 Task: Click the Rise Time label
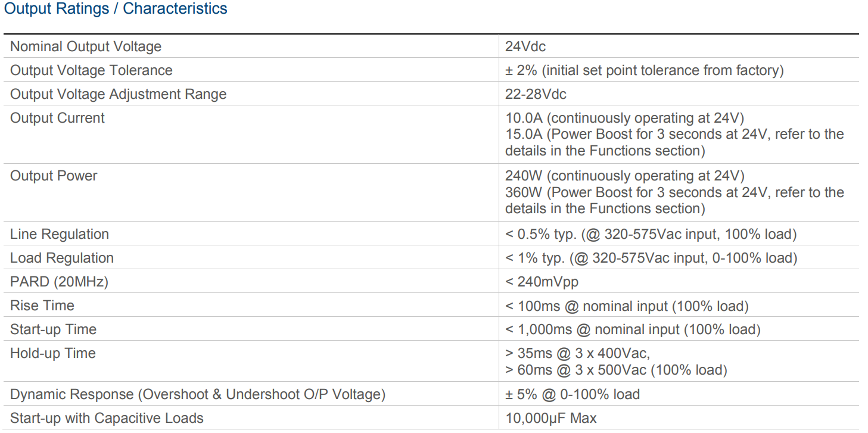coord(42,306)
